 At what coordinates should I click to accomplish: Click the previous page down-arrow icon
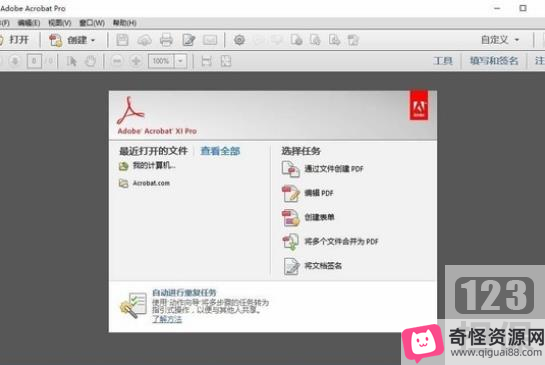click(15, 61)
